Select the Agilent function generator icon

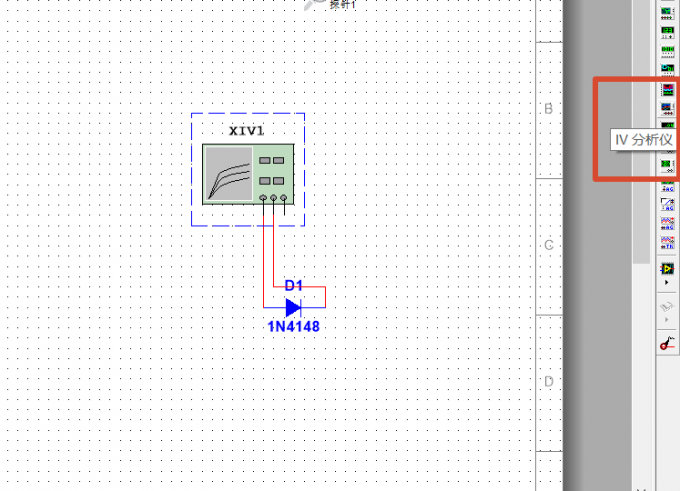[667, 187]
